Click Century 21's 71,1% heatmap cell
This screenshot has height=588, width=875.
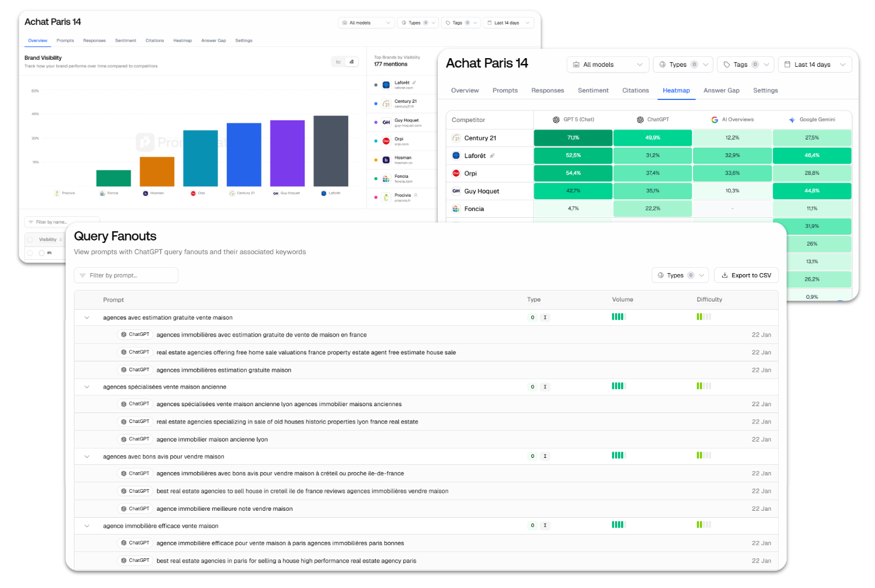(573, 138)
